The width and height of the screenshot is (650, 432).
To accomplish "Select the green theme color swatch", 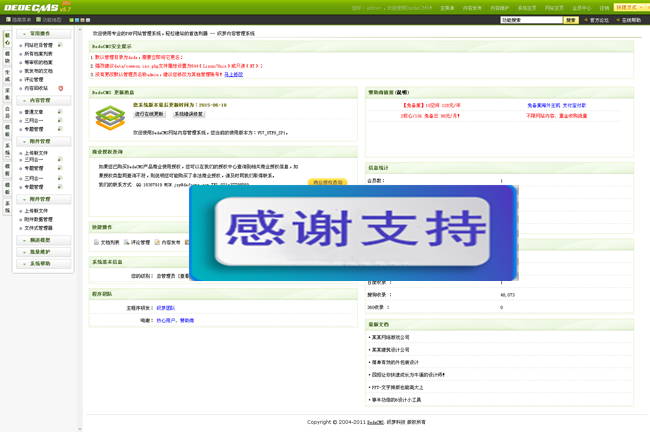I will click(71, 20).
